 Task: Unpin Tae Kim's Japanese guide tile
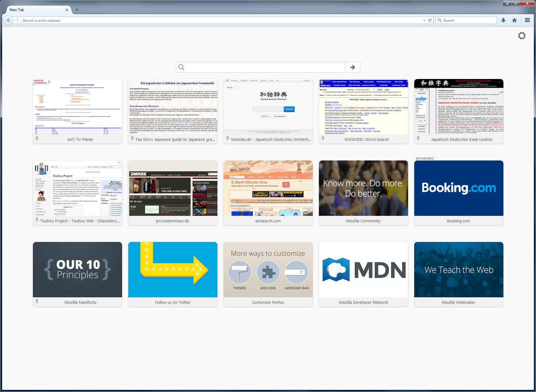pos(132,139)
